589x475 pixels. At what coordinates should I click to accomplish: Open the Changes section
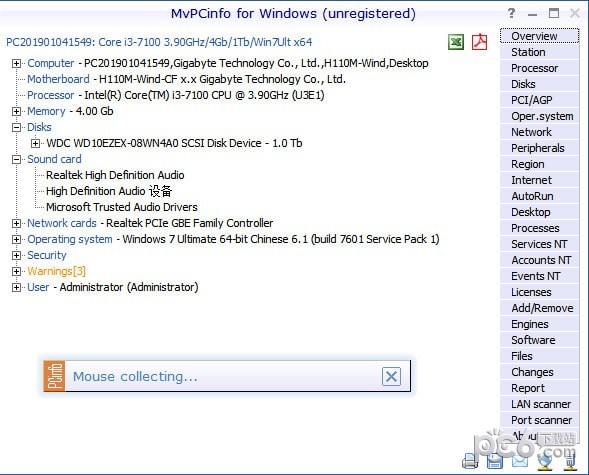(539, 372)
